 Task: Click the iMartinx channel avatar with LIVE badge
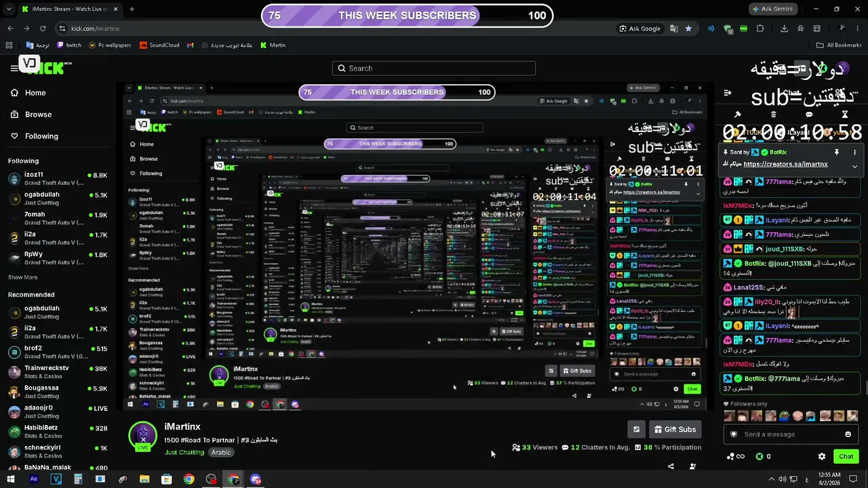pyautogui.click(x=142, y=437)
